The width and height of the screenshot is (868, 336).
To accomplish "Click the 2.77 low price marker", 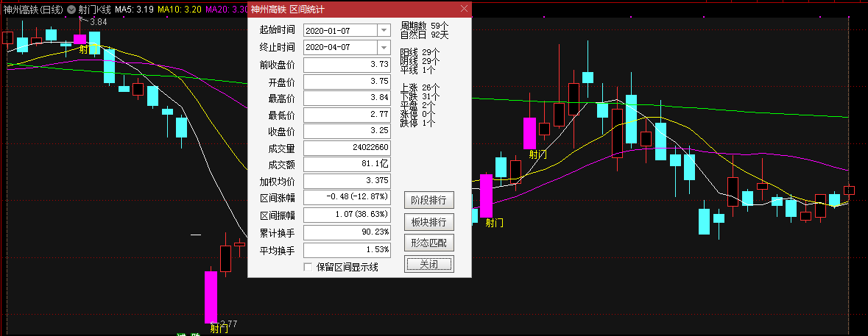I will point(225,324).
